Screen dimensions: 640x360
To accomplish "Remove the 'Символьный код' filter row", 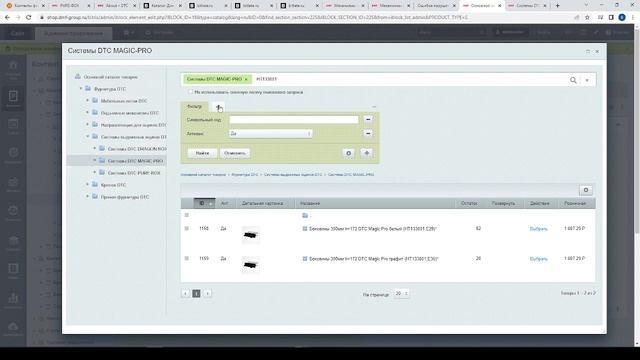I will (x=368, y=119).
